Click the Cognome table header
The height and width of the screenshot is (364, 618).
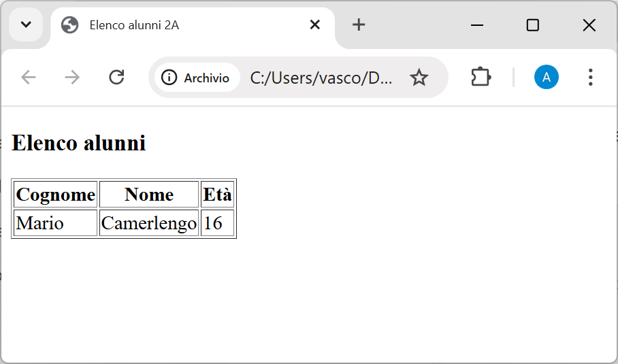pyautogui.click(x=56, y=194)
